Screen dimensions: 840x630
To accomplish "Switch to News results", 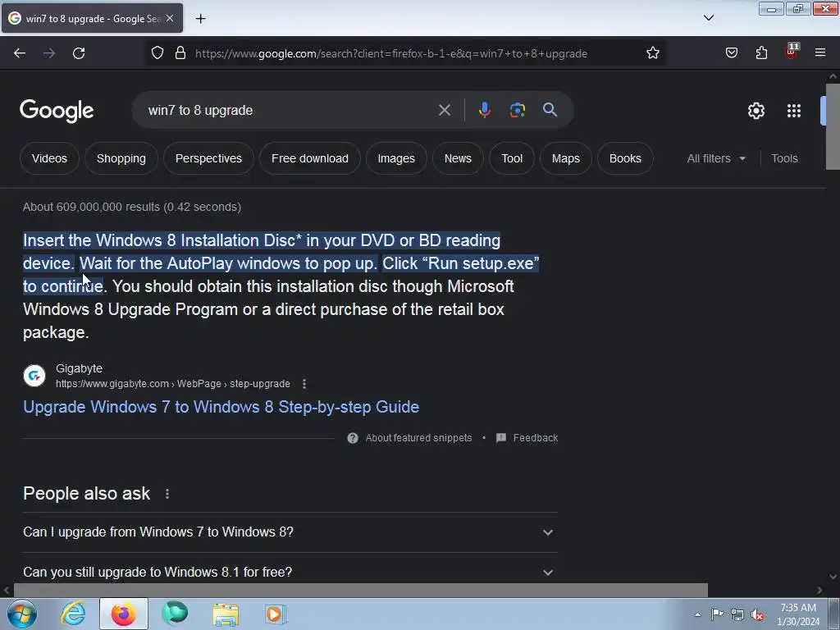I will click(458, 158).
